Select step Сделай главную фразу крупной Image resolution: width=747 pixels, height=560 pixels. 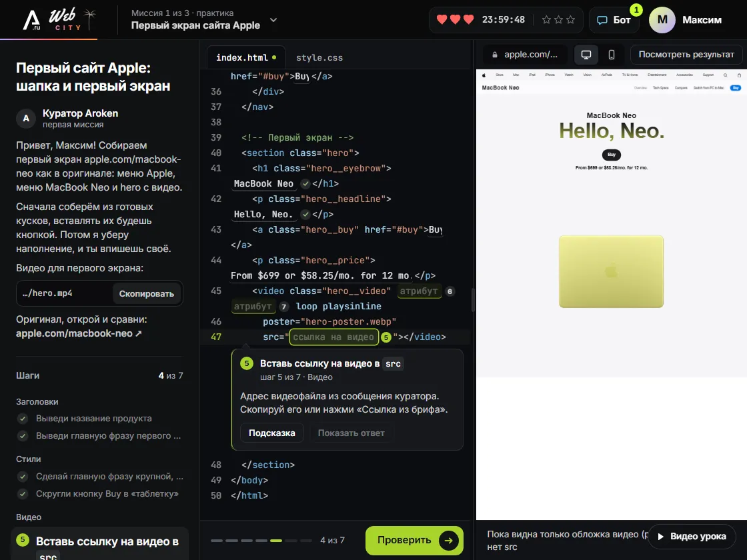pyautogui.click(x=109, y=477)
